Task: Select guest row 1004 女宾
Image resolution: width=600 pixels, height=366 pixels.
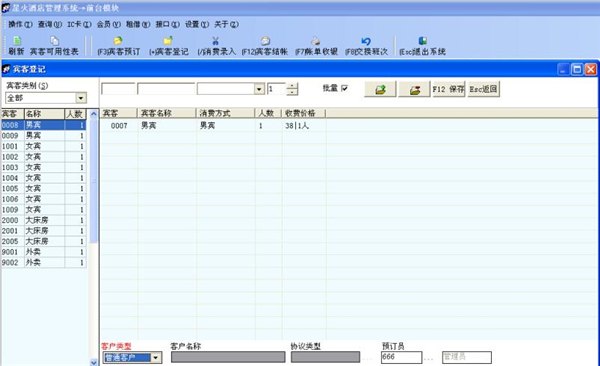Action: (44, 178)
